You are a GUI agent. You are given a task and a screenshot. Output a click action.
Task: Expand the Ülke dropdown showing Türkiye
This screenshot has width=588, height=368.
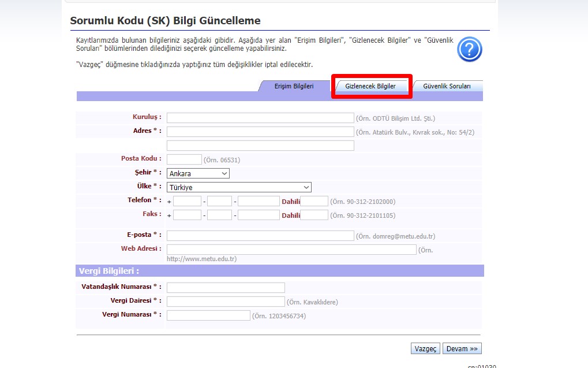click(x=239, y=187)
